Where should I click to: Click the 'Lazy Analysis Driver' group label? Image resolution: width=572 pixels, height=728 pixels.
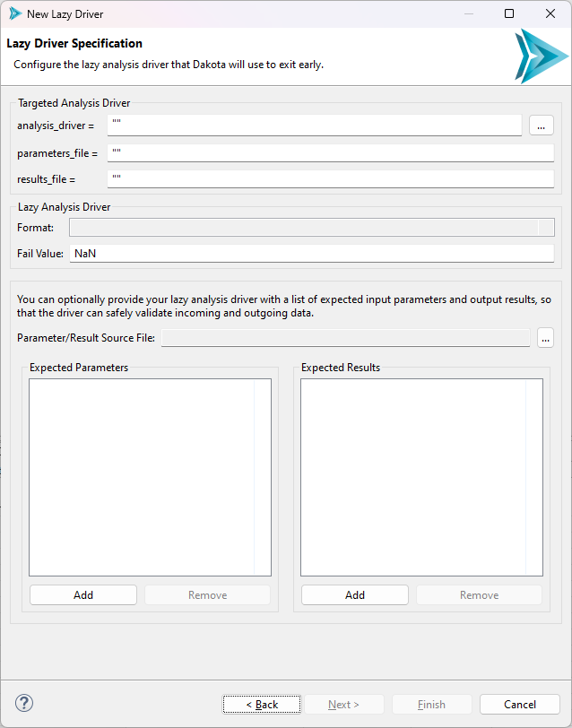[64, 206]
